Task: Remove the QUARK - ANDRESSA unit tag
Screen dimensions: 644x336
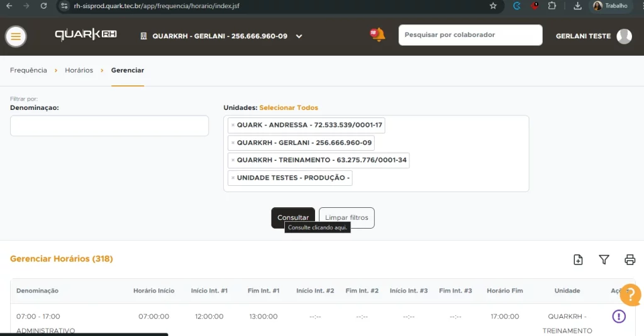Action: tap(233, 125)
